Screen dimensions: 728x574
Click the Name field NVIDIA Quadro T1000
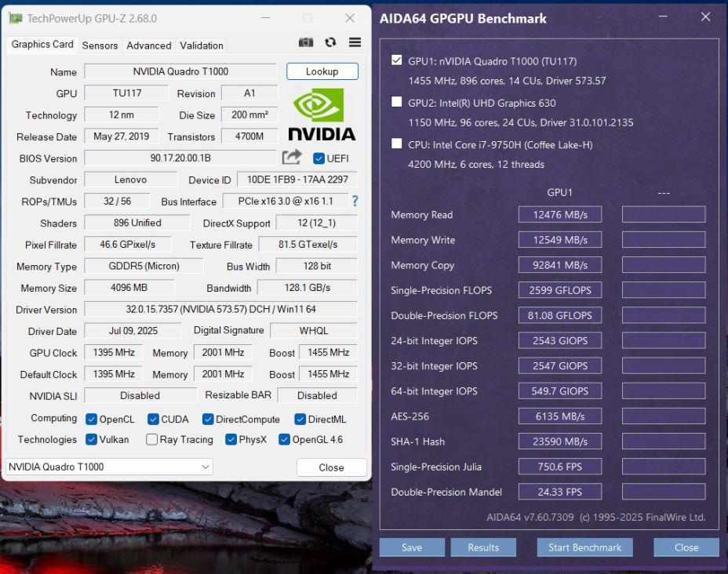point(180,71)
